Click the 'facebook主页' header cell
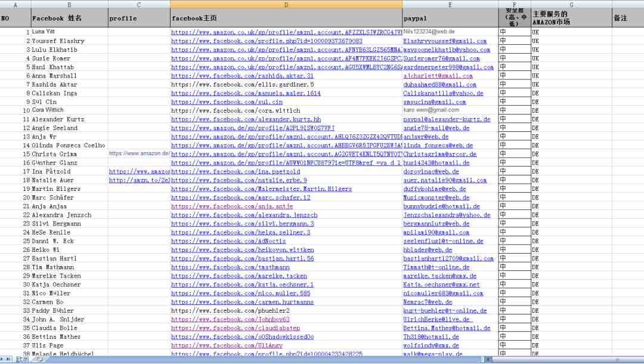 286,18
